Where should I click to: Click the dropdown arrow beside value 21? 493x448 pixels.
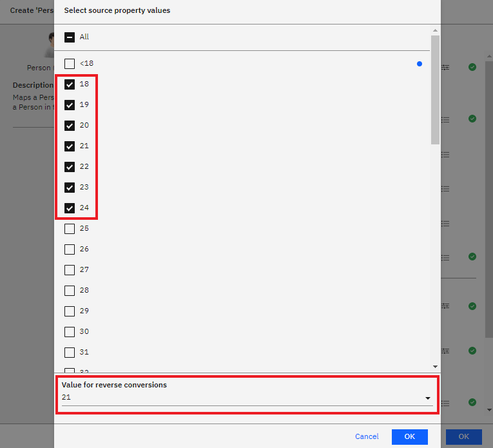[427, 398]
